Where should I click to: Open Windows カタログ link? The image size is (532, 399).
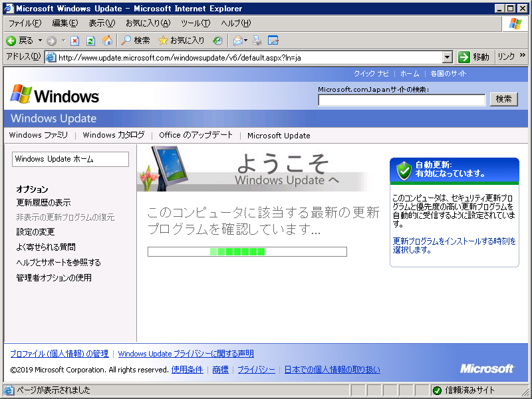click(x=114, y=135)
